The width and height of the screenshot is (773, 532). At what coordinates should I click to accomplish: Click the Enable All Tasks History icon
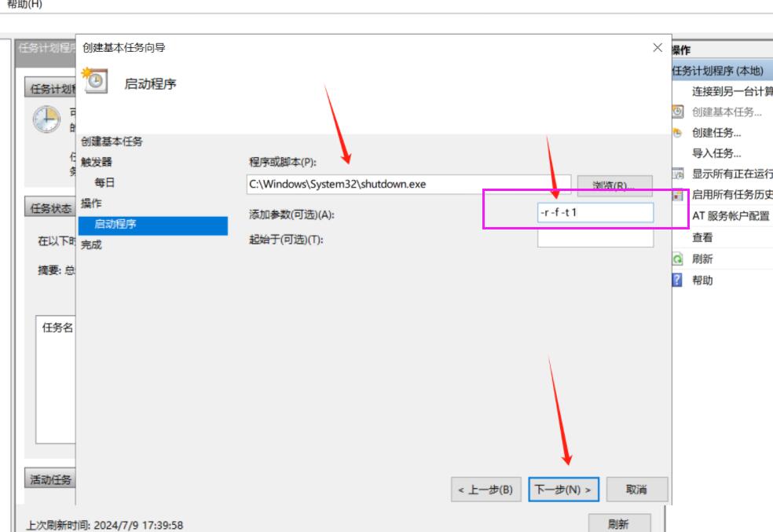[x=678, y=195]
